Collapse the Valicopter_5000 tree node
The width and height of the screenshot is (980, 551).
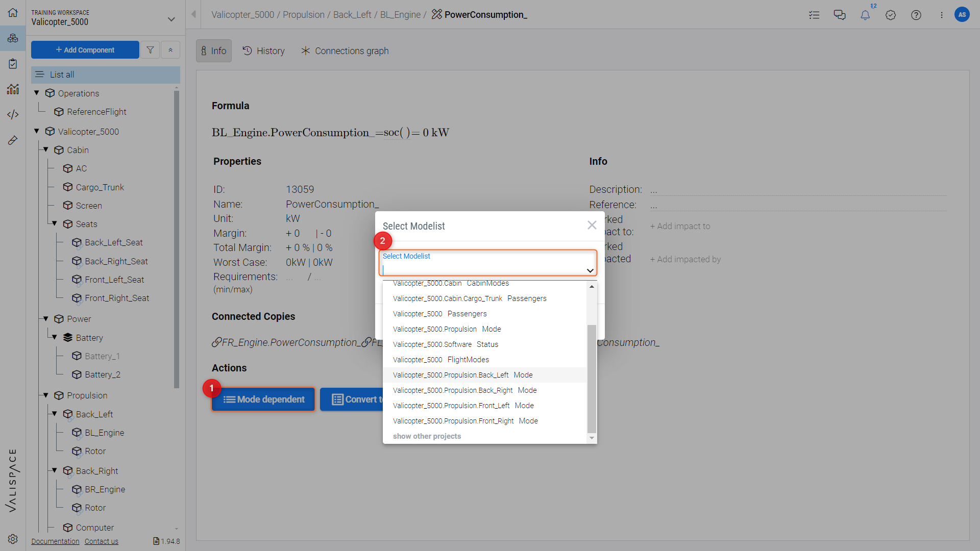pyautogui.click(x=37, y=131)
